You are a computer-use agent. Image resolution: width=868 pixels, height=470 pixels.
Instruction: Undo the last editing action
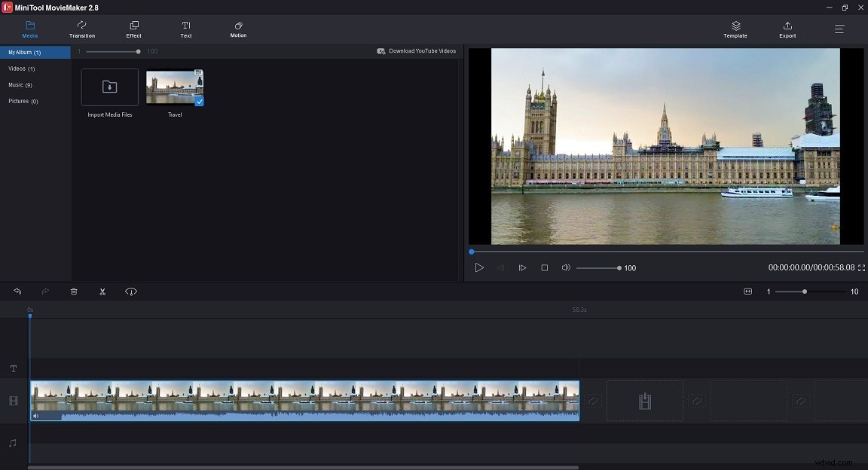click(17, 291)
